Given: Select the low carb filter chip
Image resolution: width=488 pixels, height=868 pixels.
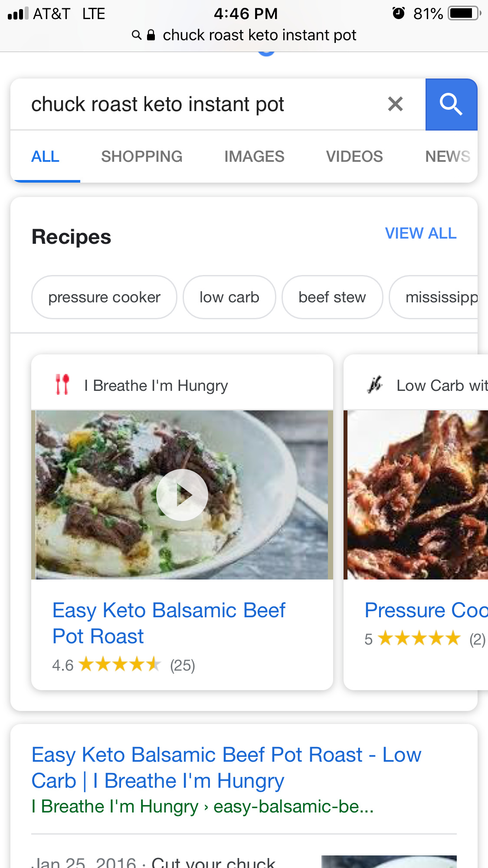Looking at the screenshot, I should pos(229,297).
